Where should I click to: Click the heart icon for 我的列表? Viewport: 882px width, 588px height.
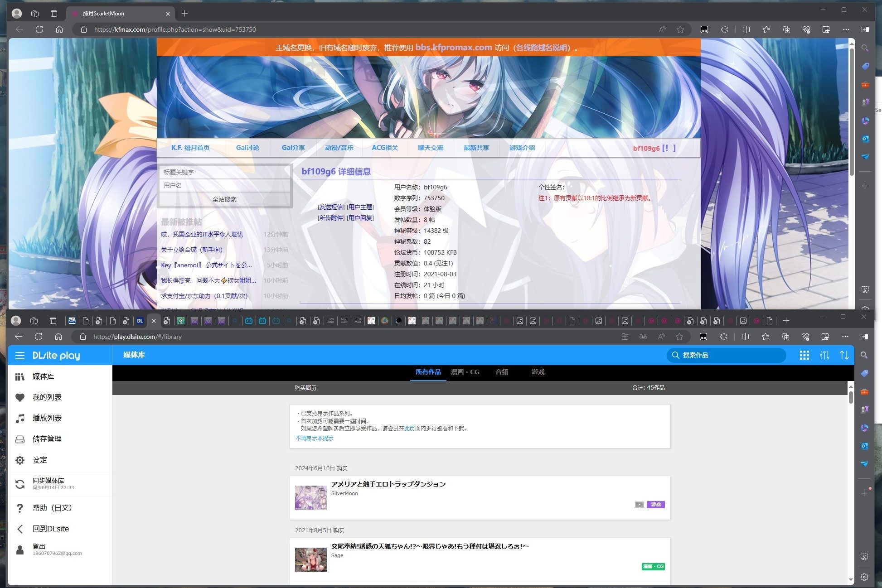click(20, 397)
